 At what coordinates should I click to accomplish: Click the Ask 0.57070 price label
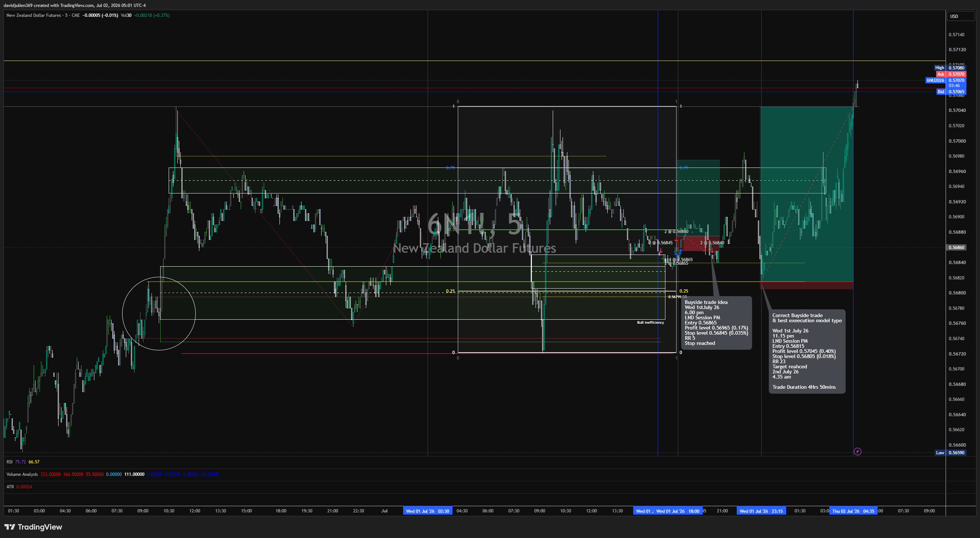pos(951,74)
